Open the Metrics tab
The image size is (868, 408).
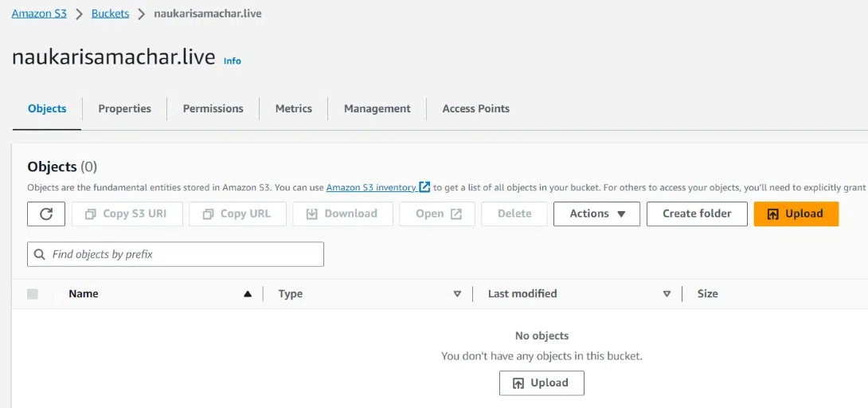(x=293, y=108)
